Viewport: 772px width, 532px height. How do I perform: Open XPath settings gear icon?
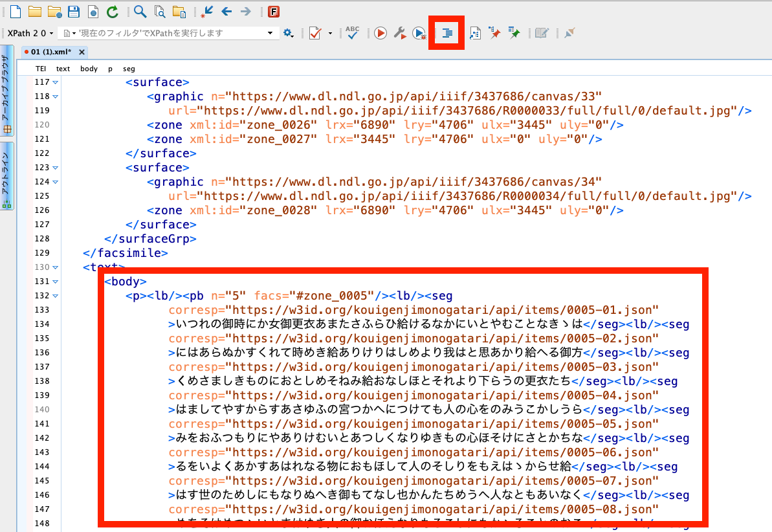point(289,33)
